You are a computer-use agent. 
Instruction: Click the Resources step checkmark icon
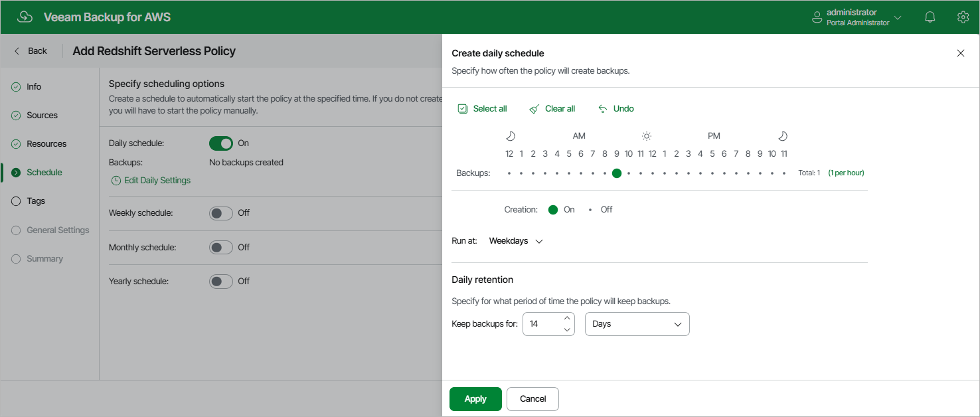coord(16,144)
